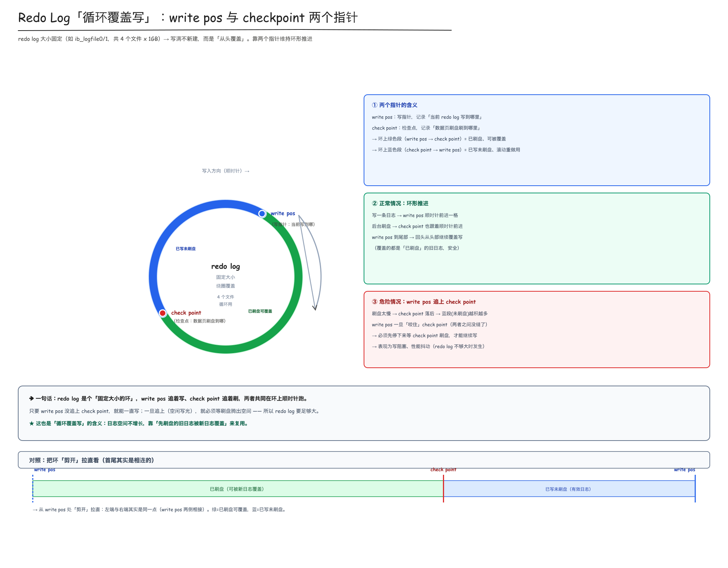This screenshot has width=728, height=568.
Task: Click the red check point marker line on bar
Action: click(x=443, y=489)
